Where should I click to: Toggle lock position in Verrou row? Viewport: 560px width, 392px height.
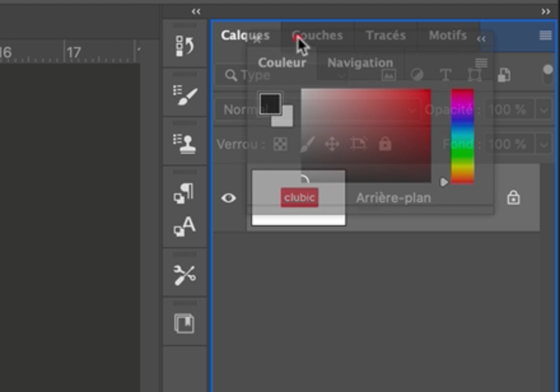pyautogui.click(x=332, y=144)
